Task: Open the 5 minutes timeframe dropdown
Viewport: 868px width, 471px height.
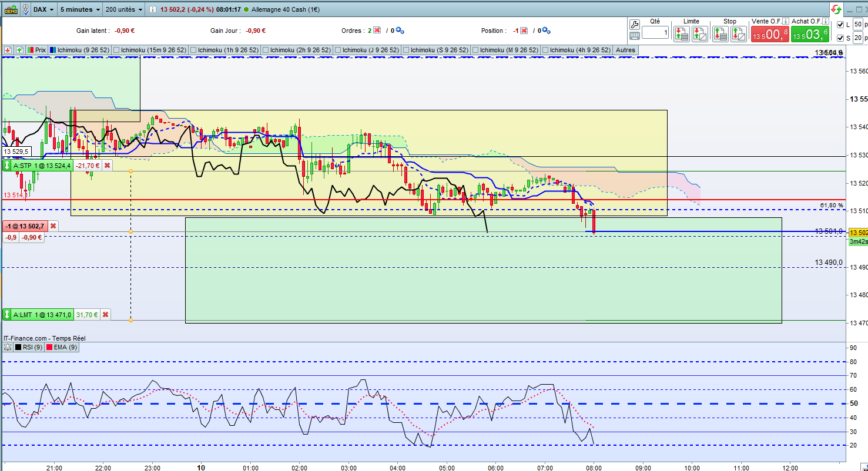Action: pos(80,9)
